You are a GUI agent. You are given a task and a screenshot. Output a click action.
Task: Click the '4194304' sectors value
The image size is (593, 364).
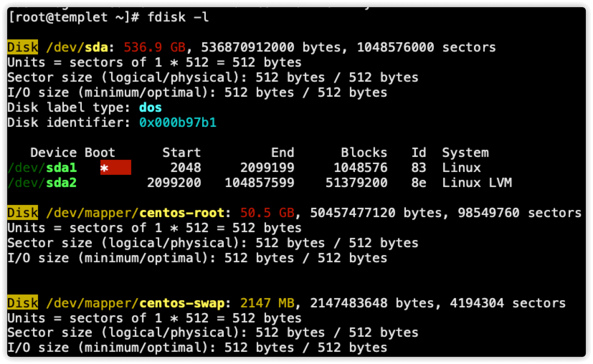coord(477,303)
